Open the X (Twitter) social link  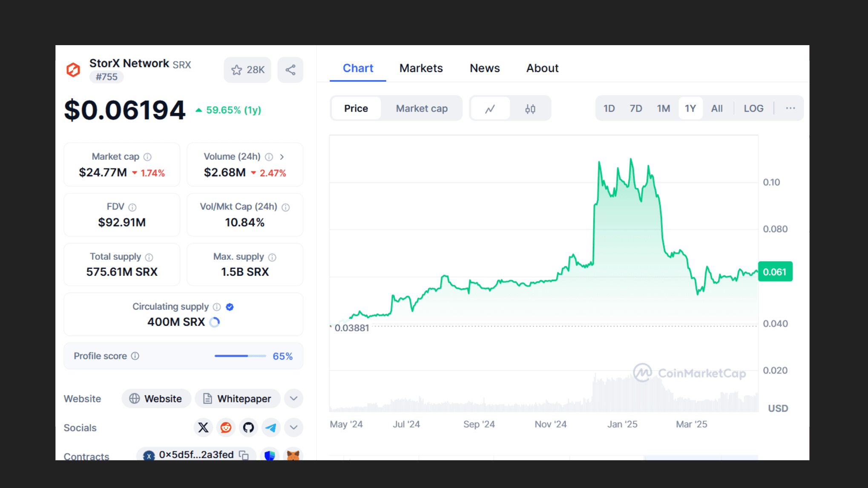coord(203,428)
